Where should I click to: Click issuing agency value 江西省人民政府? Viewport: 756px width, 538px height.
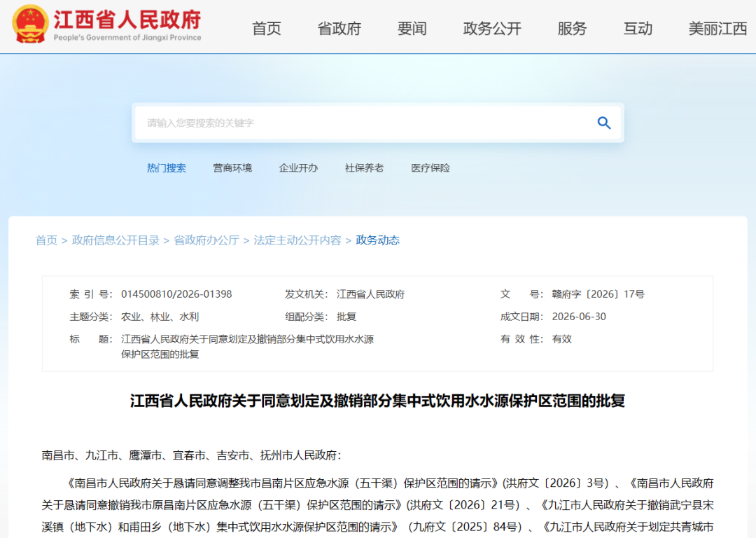[x=370, y=294]
